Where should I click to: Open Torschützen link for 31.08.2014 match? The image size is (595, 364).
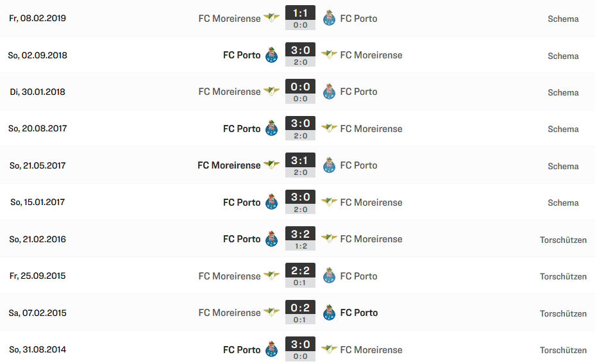(x=563, y=351)
